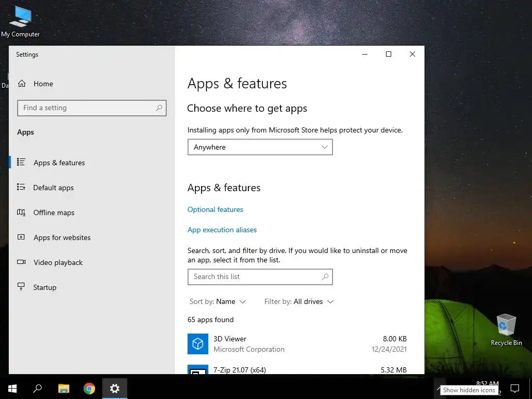Click Microsoft Corporation publisher text
This screenshot has height=399, width=532.
point(249,350)
